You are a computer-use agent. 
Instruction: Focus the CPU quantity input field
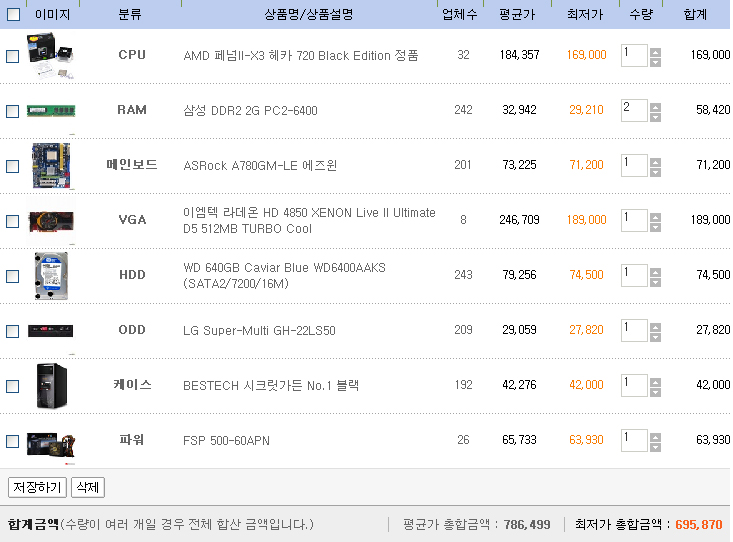pos(634,56)
